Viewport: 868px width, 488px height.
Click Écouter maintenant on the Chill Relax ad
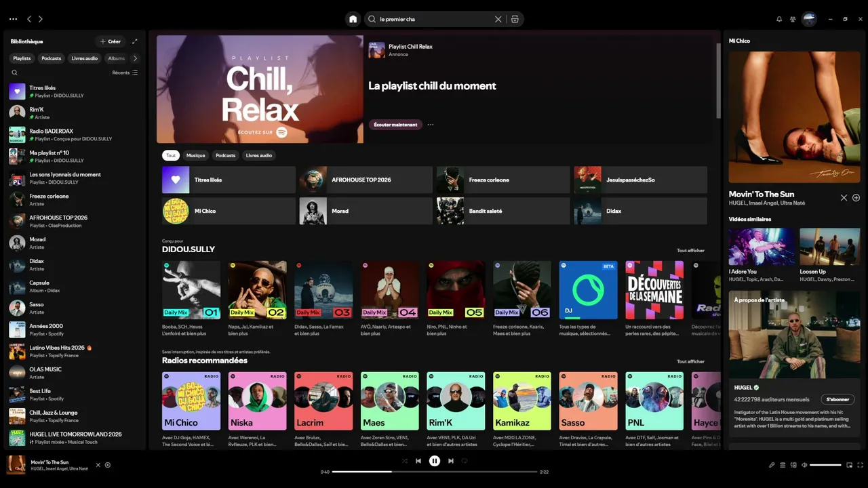coord(395,125)
